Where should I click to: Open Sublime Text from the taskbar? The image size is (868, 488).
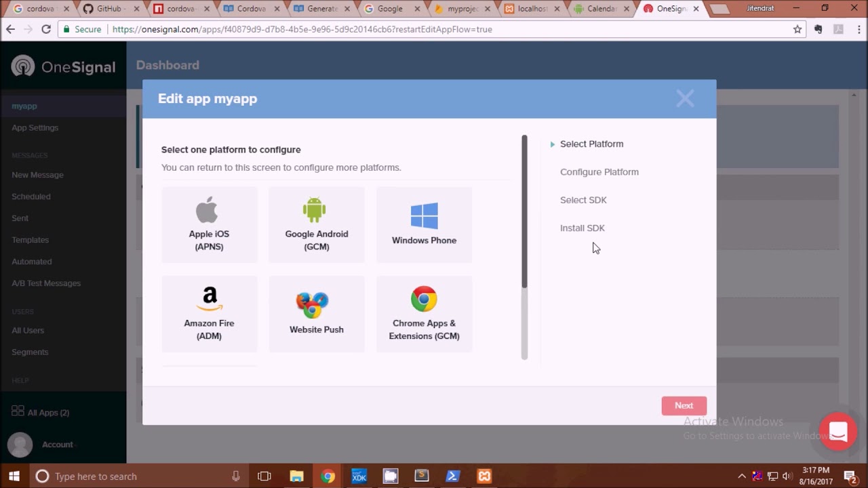click(421, 476)
